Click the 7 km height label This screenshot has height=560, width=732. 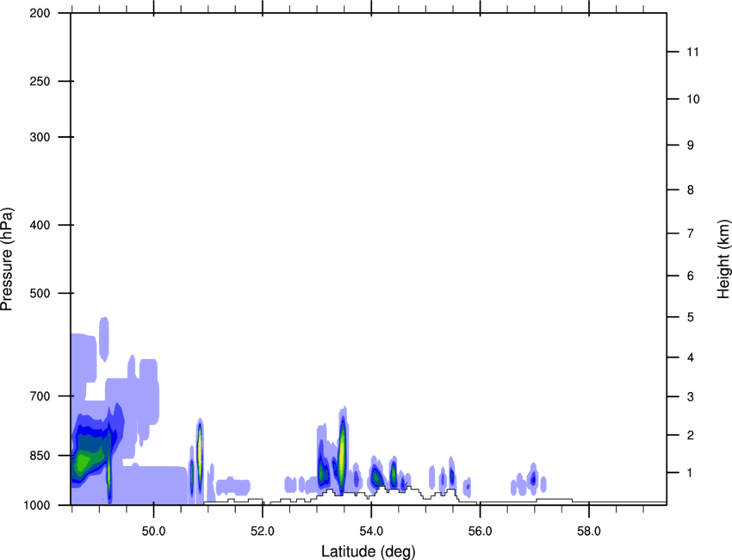691,233
